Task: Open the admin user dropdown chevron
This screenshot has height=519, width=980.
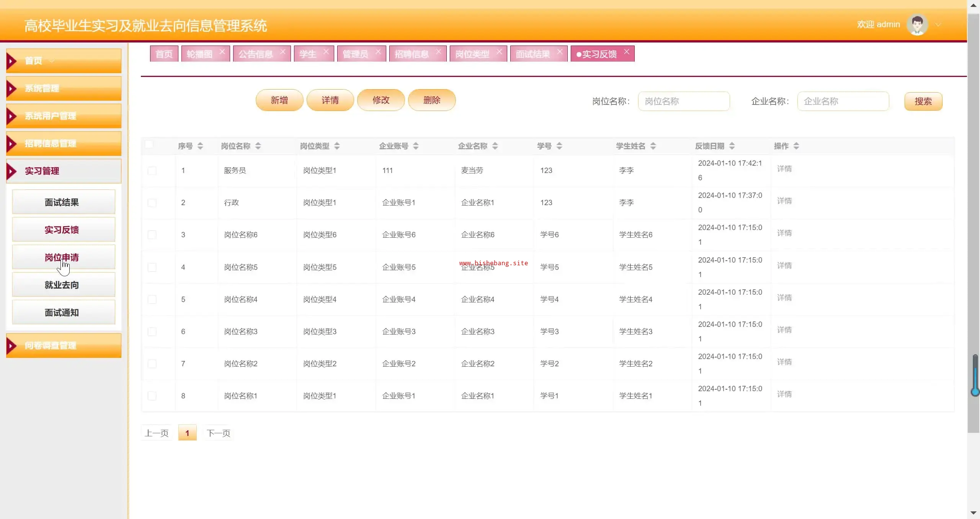Action: click(x=938, y=24)
